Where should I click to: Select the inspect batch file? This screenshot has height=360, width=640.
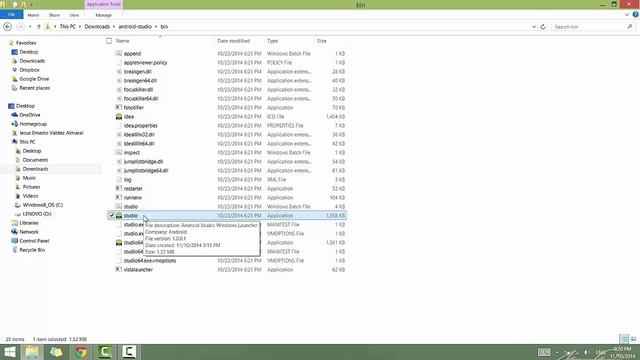(131, 153)
